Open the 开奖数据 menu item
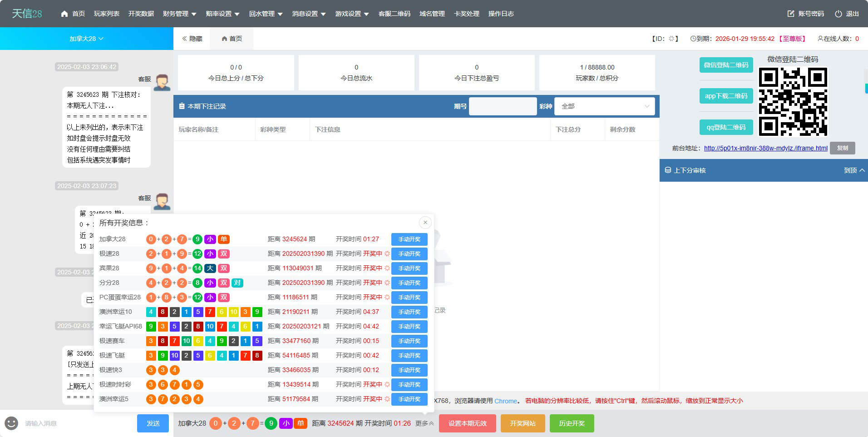Image resolution: width=868 pixels, height=437 pixels. click(141, 14)
